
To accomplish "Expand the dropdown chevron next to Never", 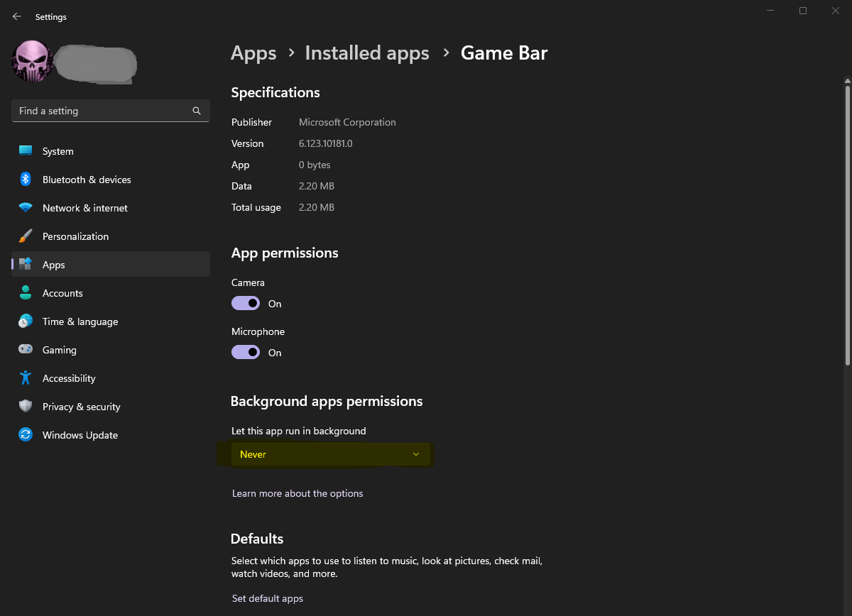I will (416, 453).
